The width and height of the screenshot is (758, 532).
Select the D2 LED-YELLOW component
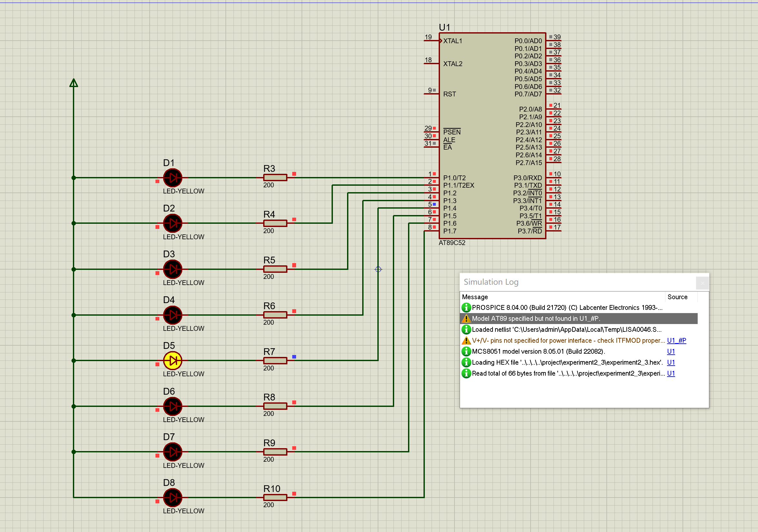[173, 223]
